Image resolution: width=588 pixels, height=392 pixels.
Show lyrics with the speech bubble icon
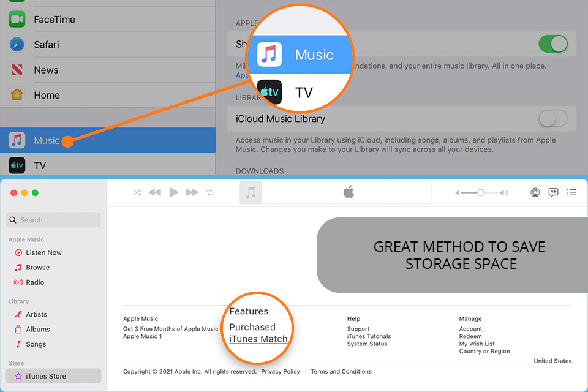tap(553, 192)
